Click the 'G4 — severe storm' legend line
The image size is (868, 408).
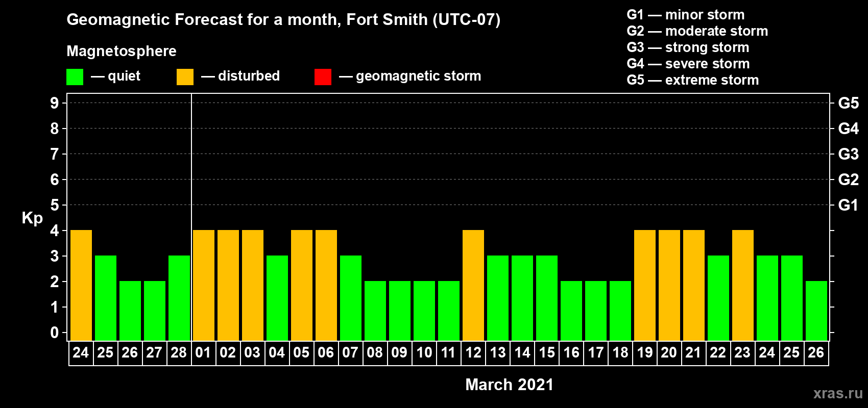(x=688, y=64)
